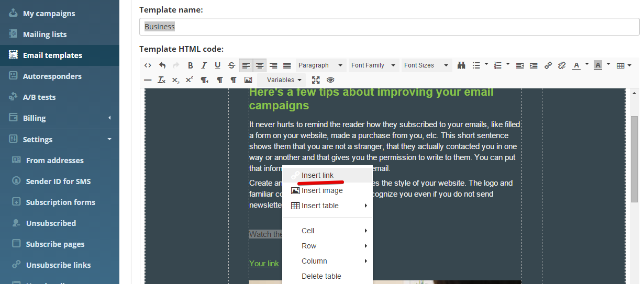Image resolution: width=644 pixels, height=284 pixels.
Task: Toggle bold formatting
Action: pos(190,65)
